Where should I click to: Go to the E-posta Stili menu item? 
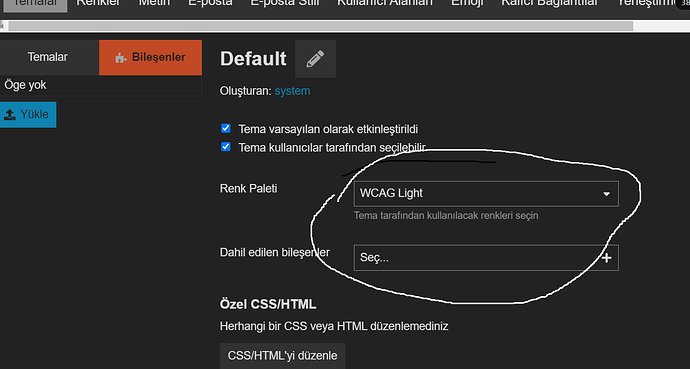pyautogui.click(x=285, y=3)
